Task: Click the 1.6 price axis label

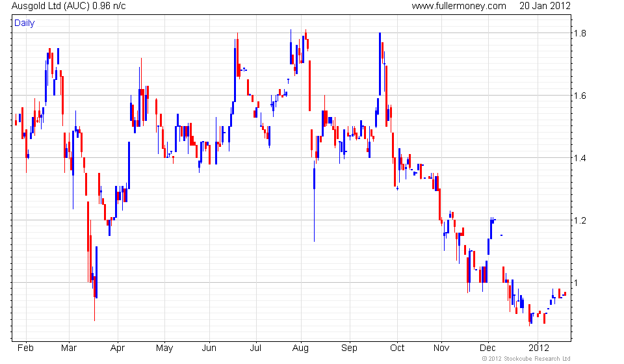Action: [x=579, y=96]
